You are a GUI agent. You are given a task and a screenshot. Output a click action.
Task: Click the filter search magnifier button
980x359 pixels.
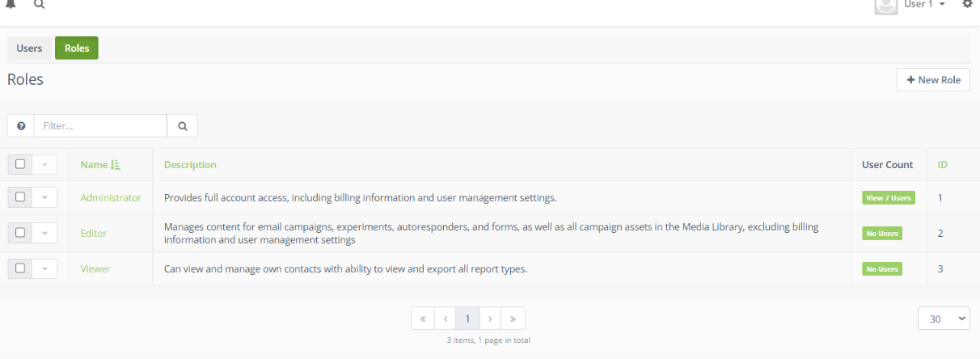[183, 126]
